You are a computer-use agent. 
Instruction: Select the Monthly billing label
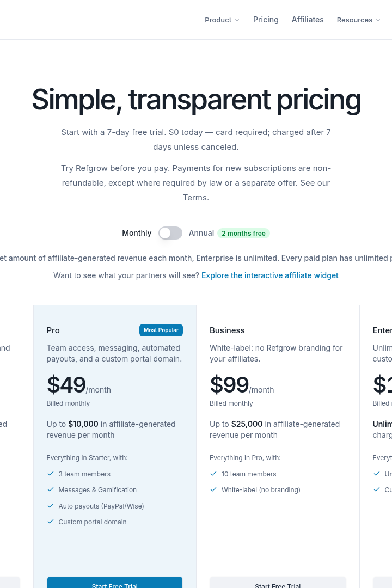137,233
